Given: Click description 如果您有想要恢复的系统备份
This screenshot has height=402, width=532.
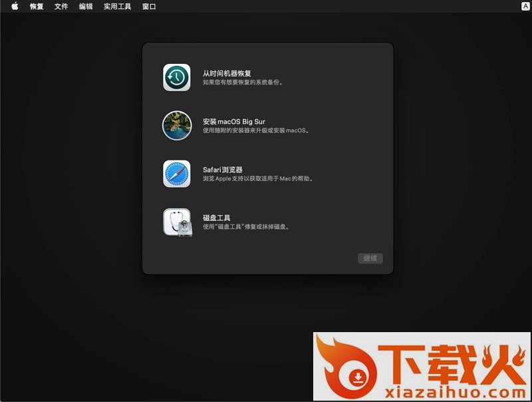Looking at the screenshot, I should coord(243,82).
